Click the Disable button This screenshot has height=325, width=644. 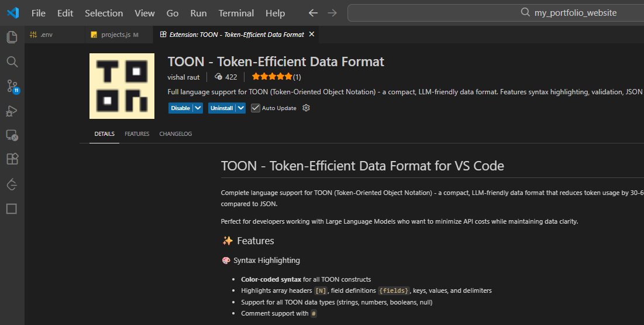[181, 108]
